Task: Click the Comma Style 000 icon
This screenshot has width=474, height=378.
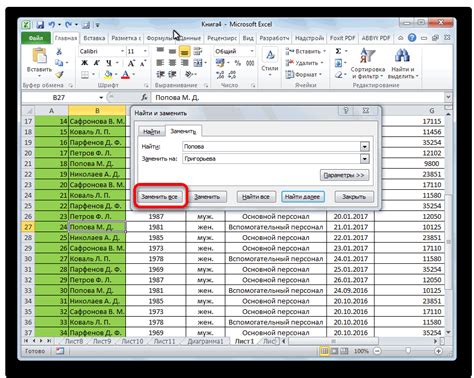Action: [250, 63]
